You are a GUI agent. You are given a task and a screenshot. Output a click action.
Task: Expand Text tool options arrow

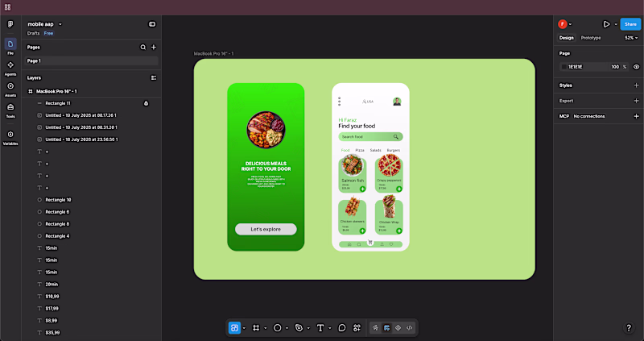click(x=329, y=328)
